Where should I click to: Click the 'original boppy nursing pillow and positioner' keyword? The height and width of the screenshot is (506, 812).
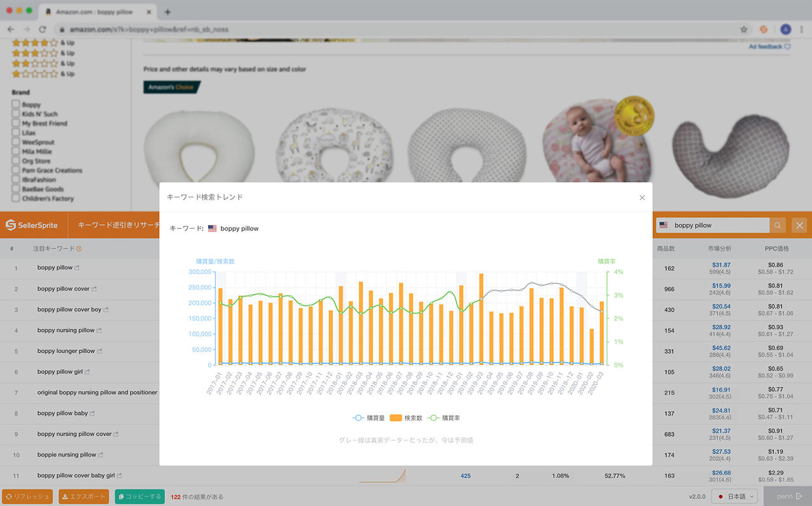click(x=97, y=392)
